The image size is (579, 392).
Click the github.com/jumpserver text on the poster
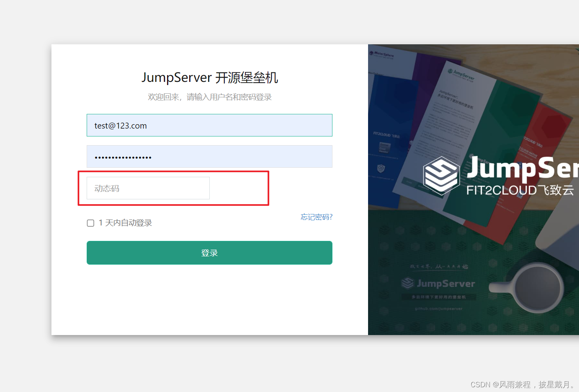pos(438,309)
